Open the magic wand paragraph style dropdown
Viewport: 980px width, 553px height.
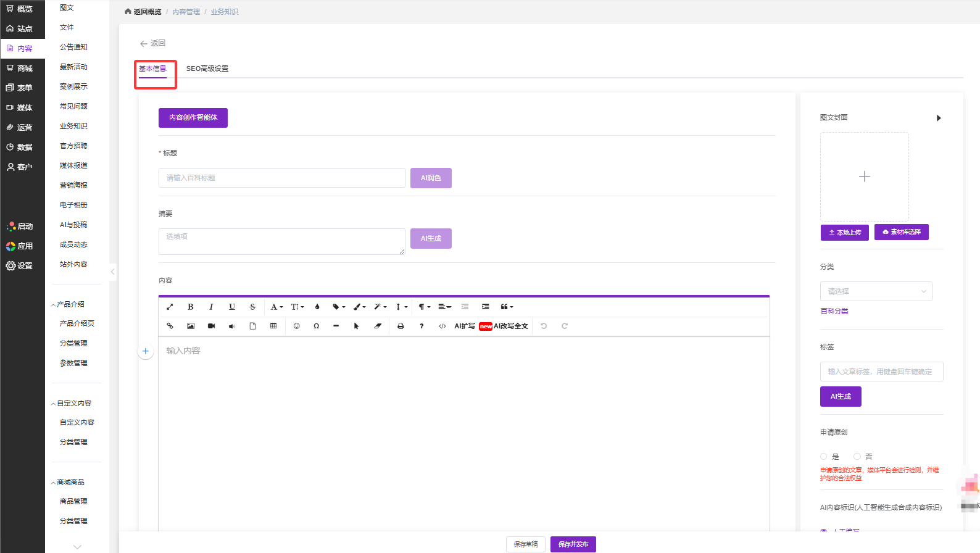pyautogui.click(x=380, y=307)
